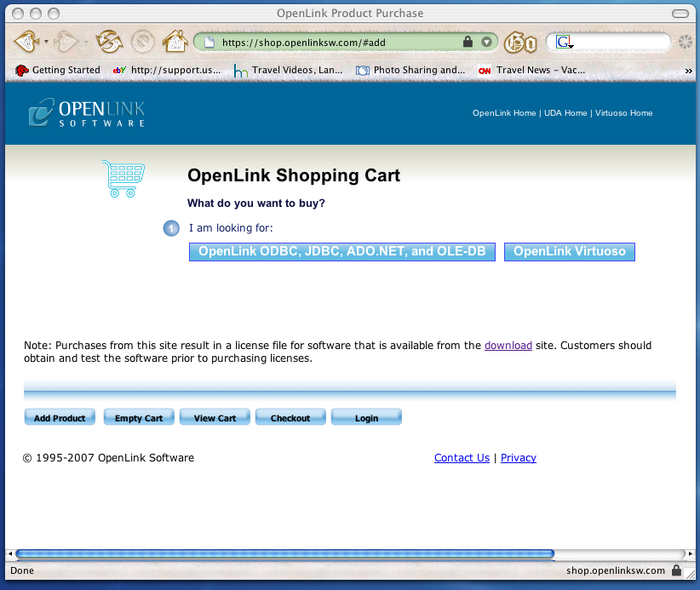Open Back history dropdown arrow

(46, 42)
